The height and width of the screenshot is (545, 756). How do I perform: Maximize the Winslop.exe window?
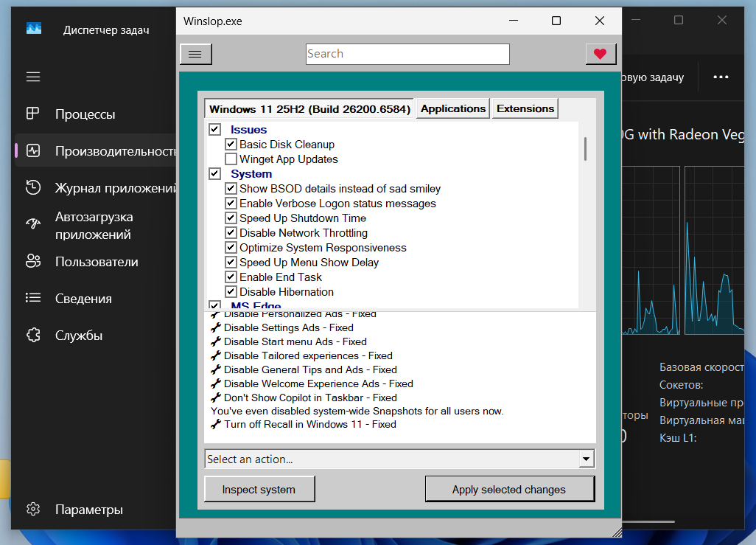(x=556, y=21)
